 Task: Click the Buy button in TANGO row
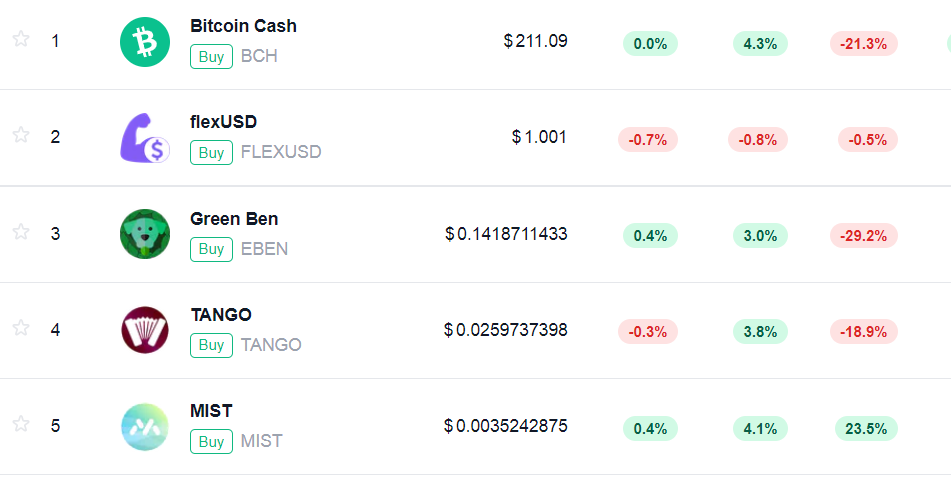point(211,345)
